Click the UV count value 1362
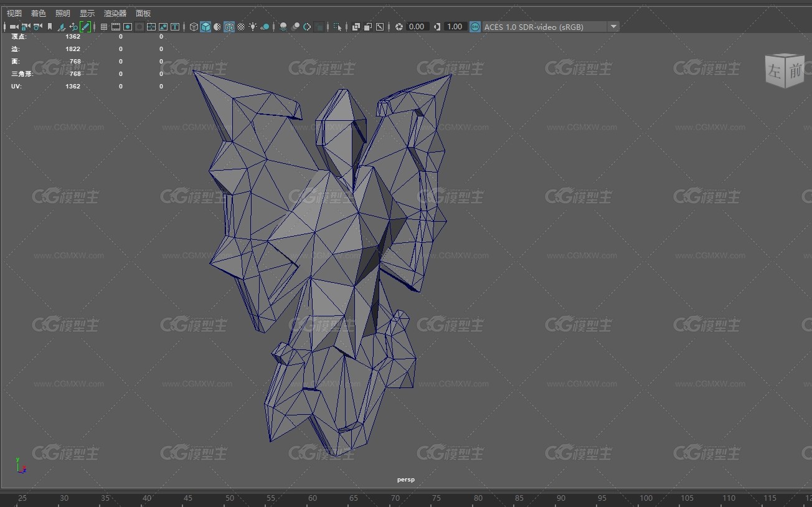The height and width of the screenshot is (507, 812). point(73,87)
